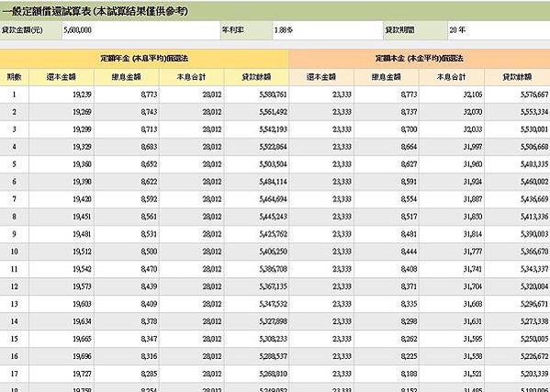Click the rightmost 貸款餘額 column header

[x=517, y=77]
